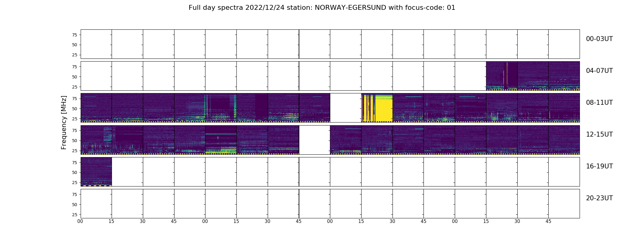Click y-tick '25' of the 16-19UT row
The height and width of the screenshot is (245, 644).
click(x=75, y=183)
